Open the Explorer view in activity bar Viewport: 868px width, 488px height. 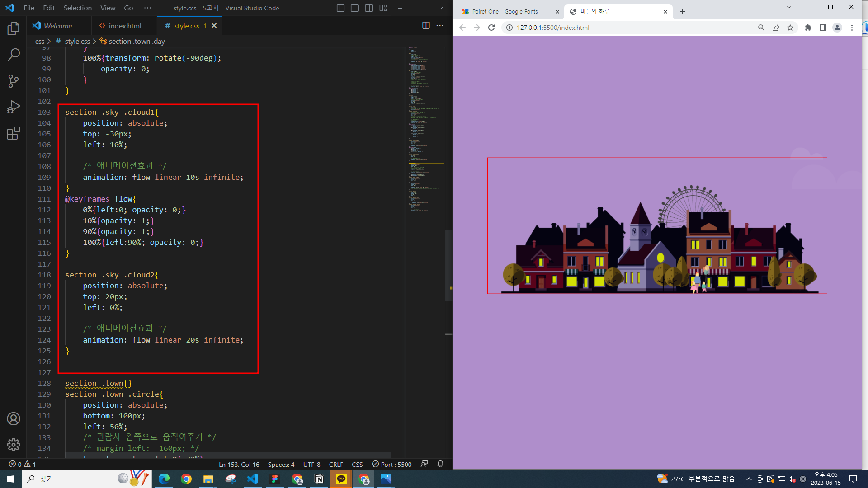(14, 29)
